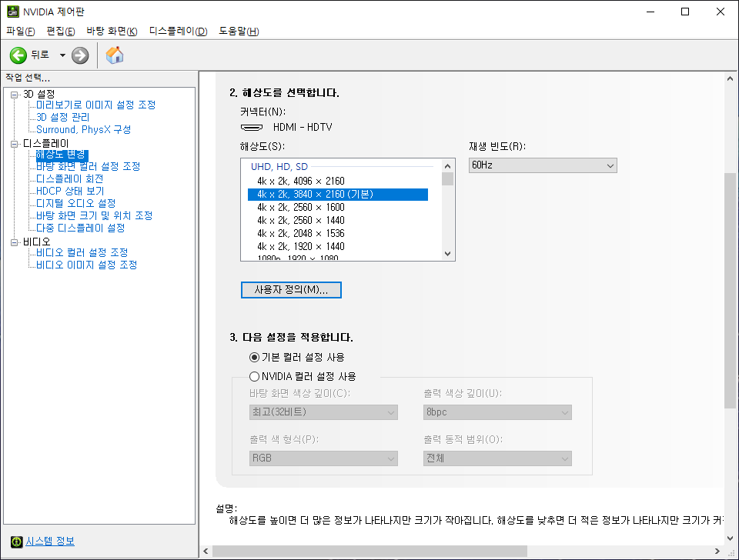
Task: Open 디지털 오디오 설정
Action: [76, 203]
